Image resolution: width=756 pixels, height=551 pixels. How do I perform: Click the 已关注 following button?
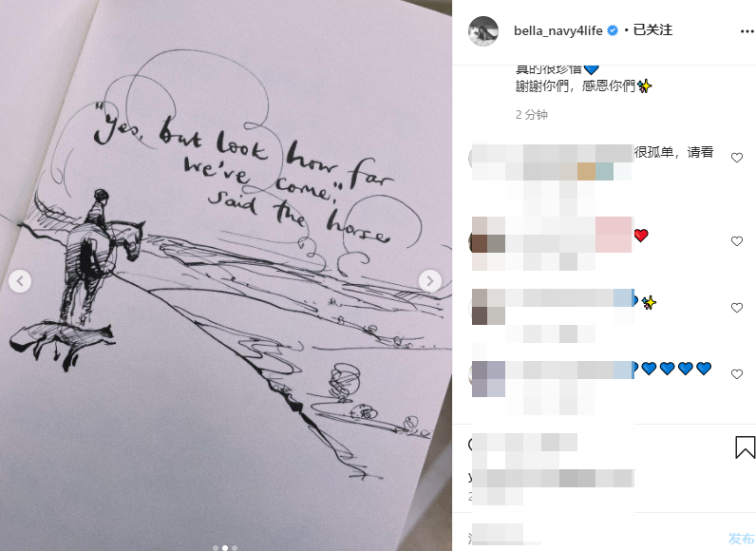[x=652, y=30]
